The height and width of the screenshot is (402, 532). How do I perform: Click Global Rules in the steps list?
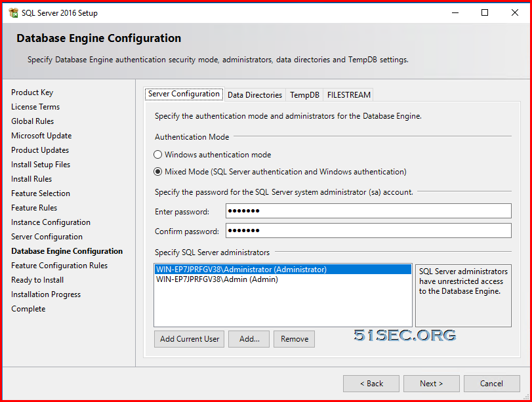(32, 121)
